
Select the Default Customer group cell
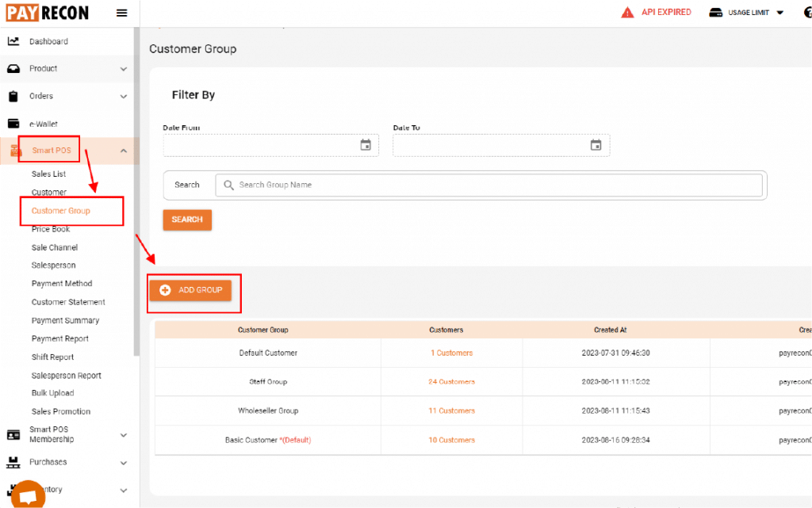pos(268,353)
